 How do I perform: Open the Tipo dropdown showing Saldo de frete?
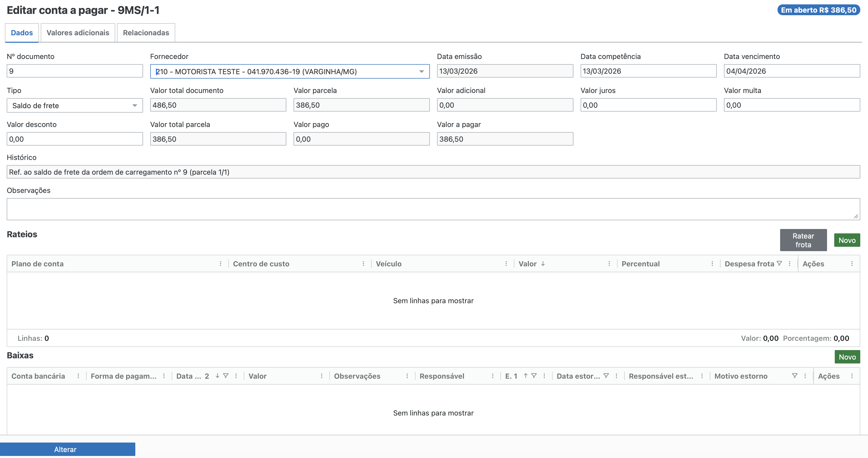pos(135,105)
